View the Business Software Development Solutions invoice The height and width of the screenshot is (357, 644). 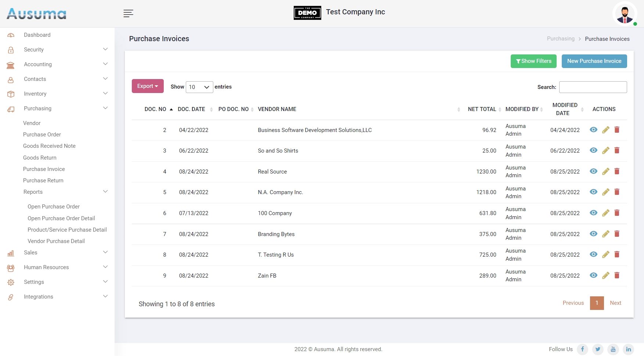(x=593, y=130)
